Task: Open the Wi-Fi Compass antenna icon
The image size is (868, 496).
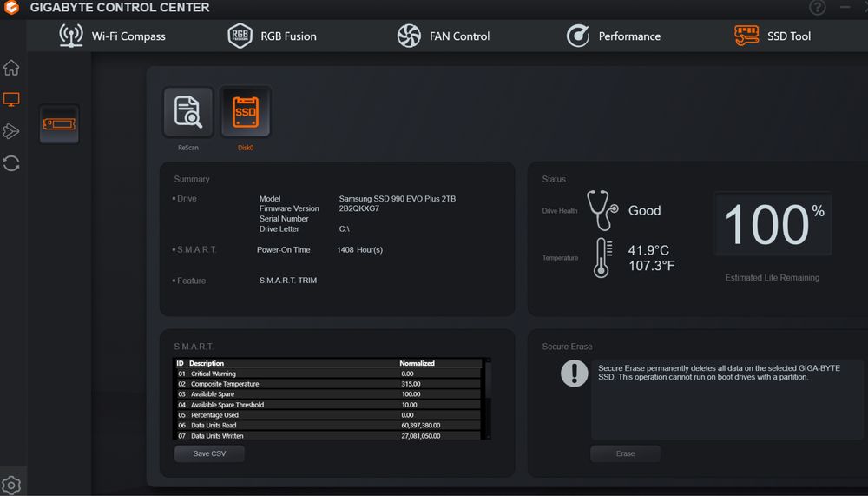Action: (71, 36)
